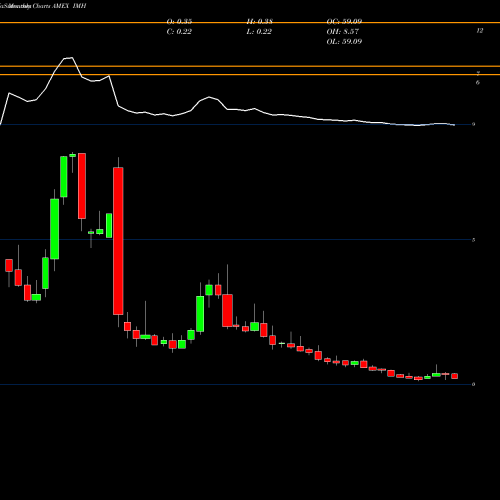Screen dimensions: 500x500
Task: Click the '5' price axis label
Action: pyautogui.click(x=474, y=240)
